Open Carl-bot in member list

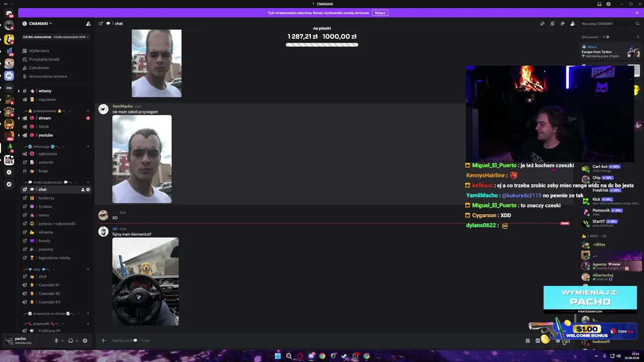[x=610, y=168]
